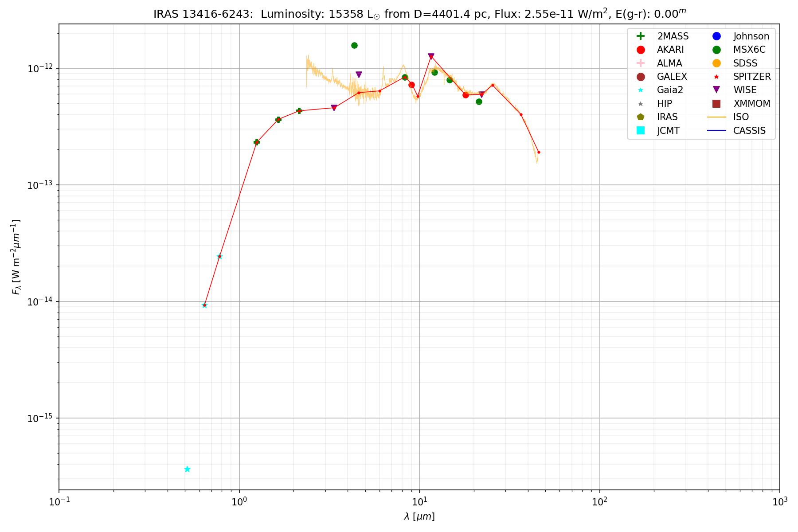Select the JCMT cyan square legend marker
This screenshot has width=798, height=532.
[x=640, y=130]
